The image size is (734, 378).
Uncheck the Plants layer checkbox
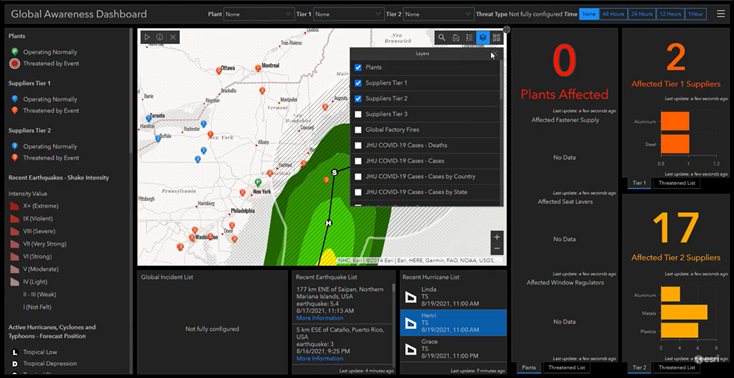click(x=358, y=67)
